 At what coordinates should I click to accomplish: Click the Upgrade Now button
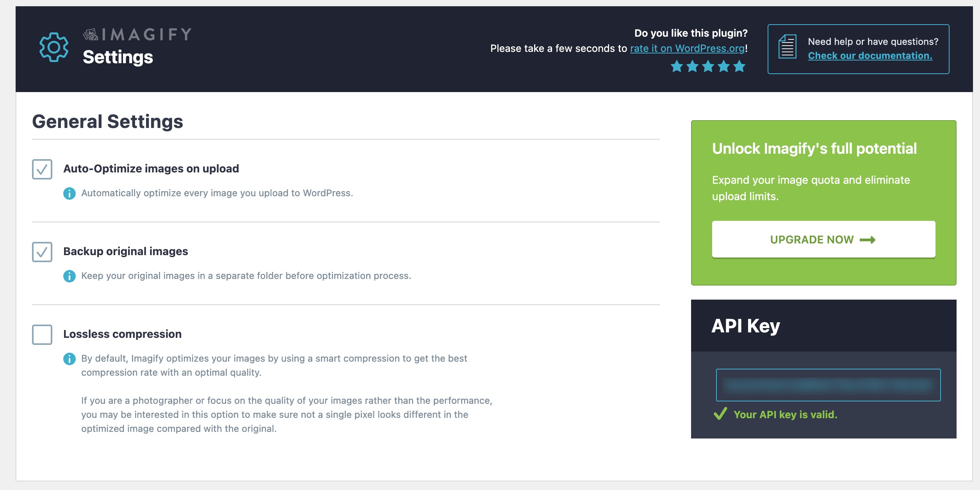click(823, 239)
